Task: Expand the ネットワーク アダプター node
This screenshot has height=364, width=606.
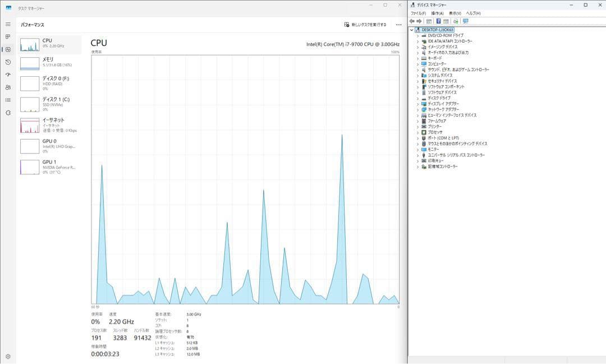Action: 417,109
